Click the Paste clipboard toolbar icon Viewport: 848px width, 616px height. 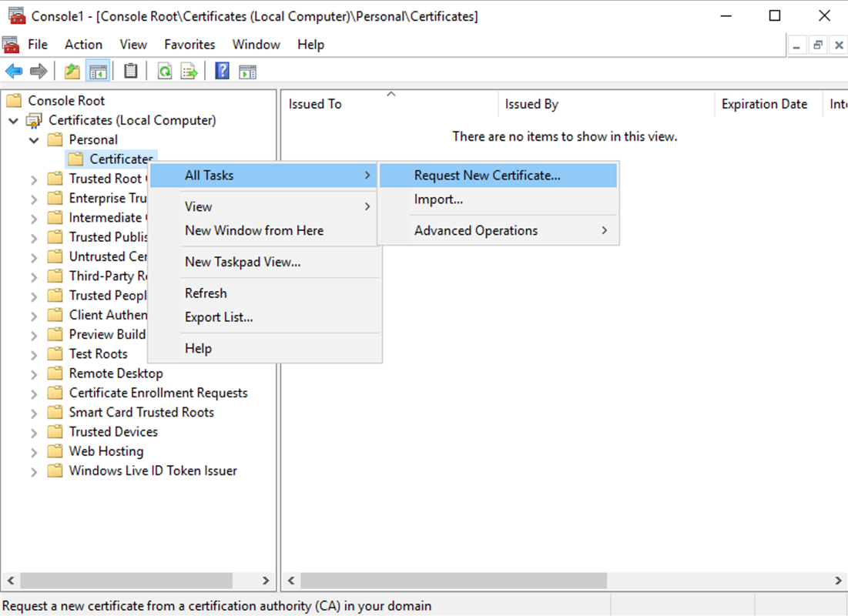tap(131, 72)
